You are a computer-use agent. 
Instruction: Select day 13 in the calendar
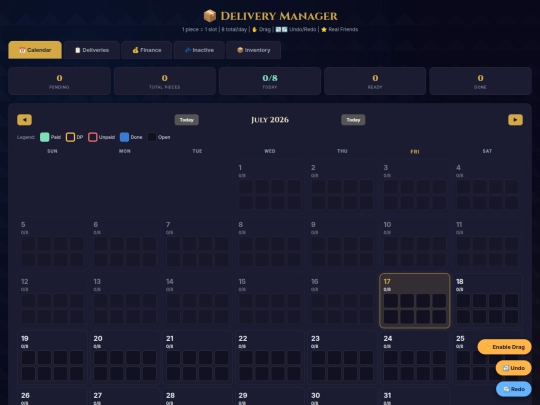point(125,301)
